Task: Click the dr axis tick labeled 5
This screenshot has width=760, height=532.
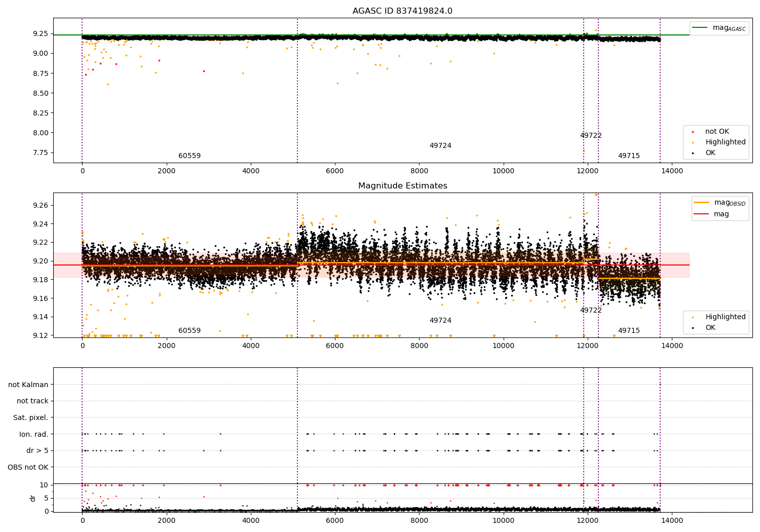Action: (x=46, y=499)
